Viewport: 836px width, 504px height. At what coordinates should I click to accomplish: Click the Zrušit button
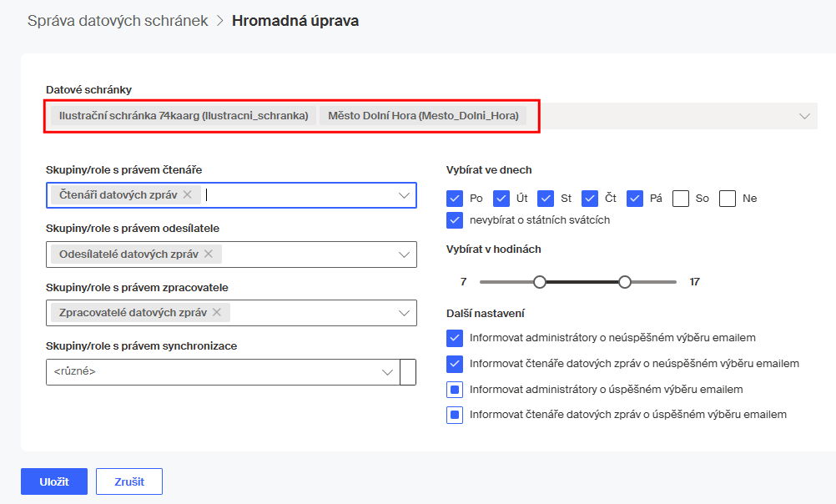[128, 481]
